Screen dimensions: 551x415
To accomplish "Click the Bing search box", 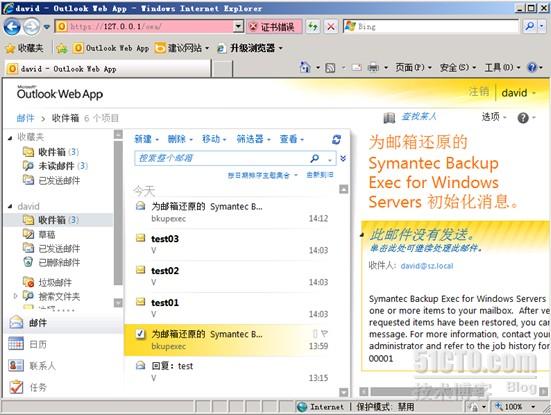I will 430,26.
